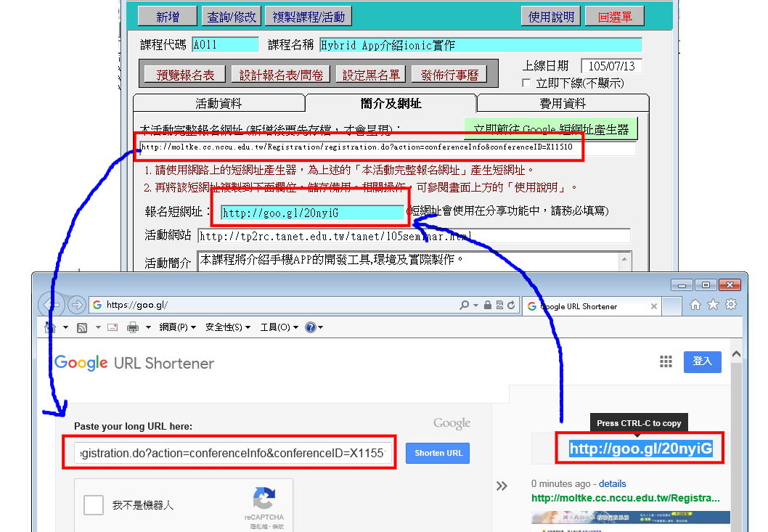Click the security lock icon
This screenshot has height=532, width=768.
[487, 305]
